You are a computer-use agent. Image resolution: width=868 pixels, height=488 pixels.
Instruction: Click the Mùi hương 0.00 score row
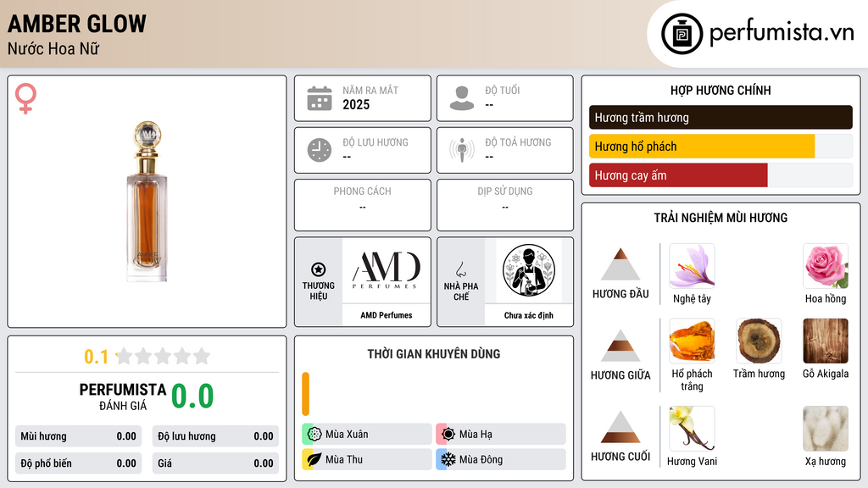[x=78, y=436]
